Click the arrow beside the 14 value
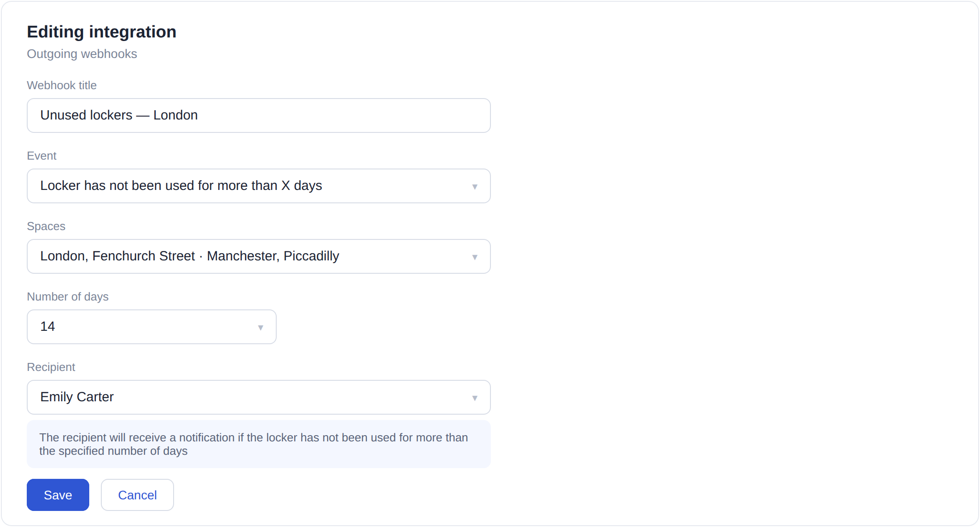Image resolution: width=980 pixels, height=527 pixels. (261, 328)
